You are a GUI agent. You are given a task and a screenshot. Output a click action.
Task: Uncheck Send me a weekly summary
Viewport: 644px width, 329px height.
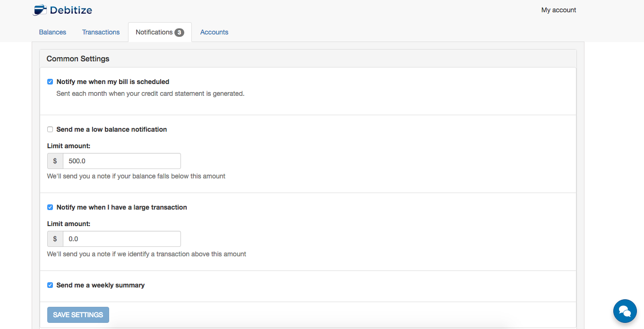(x=50, y=285)
